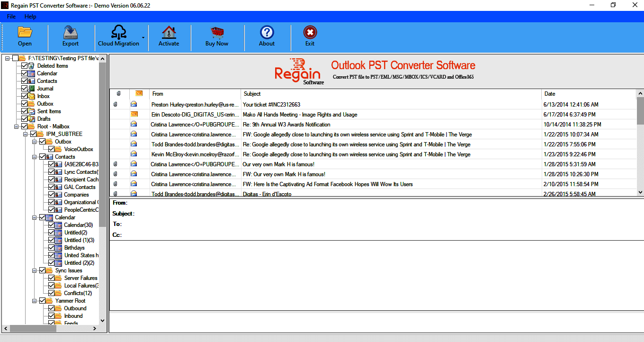The height and width of the screenshot is (342, 644).
Task: Uncheck the Sent Items checkbox
Action: (x=25, y=111)
